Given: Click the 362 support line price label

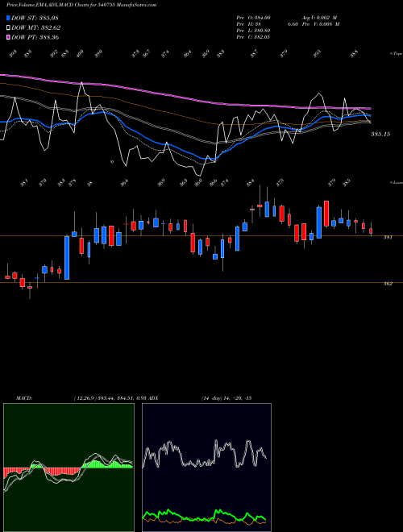Looking at the screenshot, I should tap(388, 284).
